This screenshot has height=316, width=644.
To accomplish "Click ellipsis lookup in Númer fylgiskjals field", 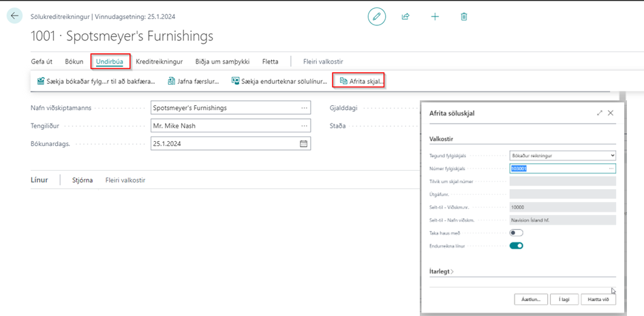I will coord(611,169).
